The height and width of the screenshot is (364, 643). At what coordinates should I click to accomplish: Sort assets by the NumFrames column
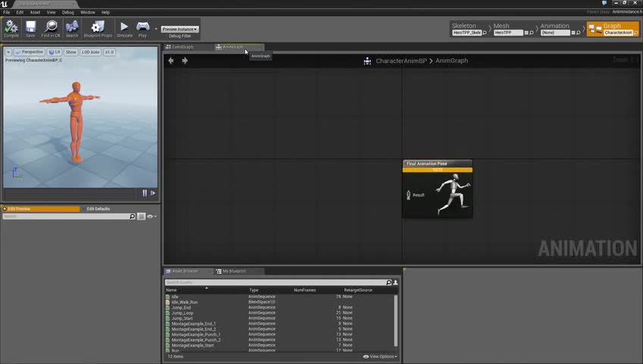point(305,290)
